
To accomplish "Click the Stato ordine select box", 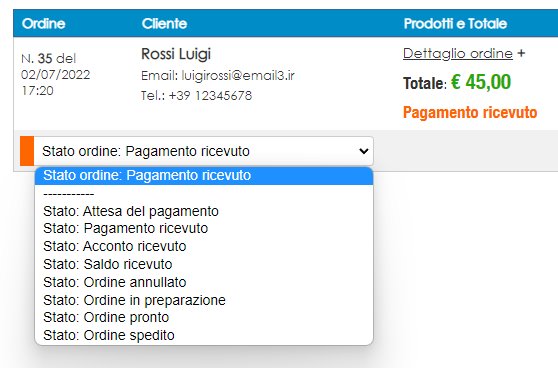I will [x=204, y=151].
